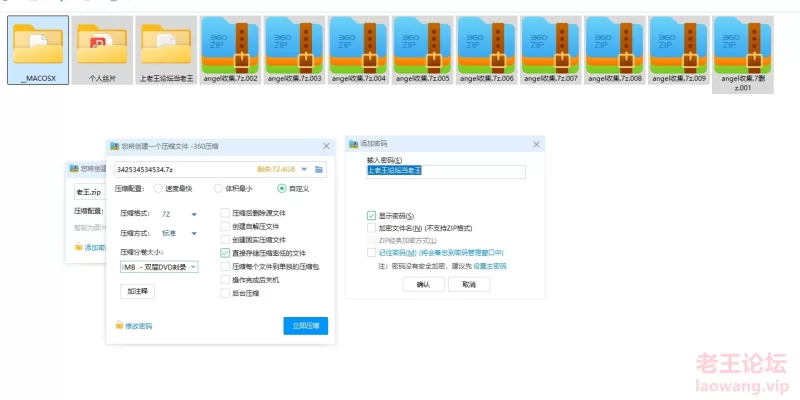
Task: Click browse folder icon beside archive name
Action: (319, 169)
